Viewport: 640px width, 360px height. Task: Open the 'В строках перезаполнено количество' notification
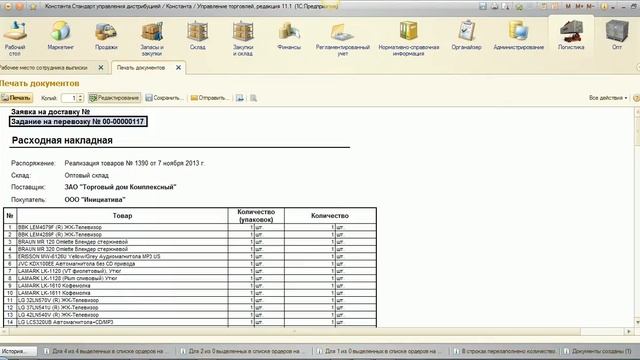tap(505, 351)
